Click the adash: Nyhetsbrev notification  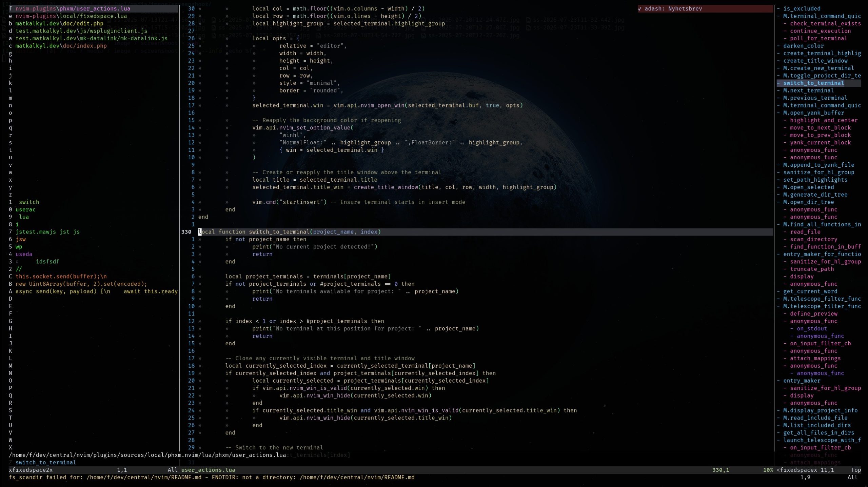pyautogui.click(x=705, y=8)
